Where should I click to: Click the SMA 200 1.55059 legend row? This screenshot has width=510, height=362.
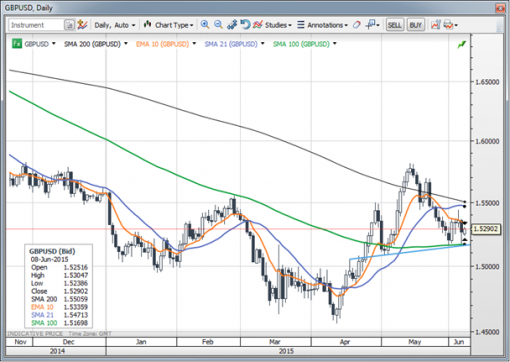click(59, 299)
